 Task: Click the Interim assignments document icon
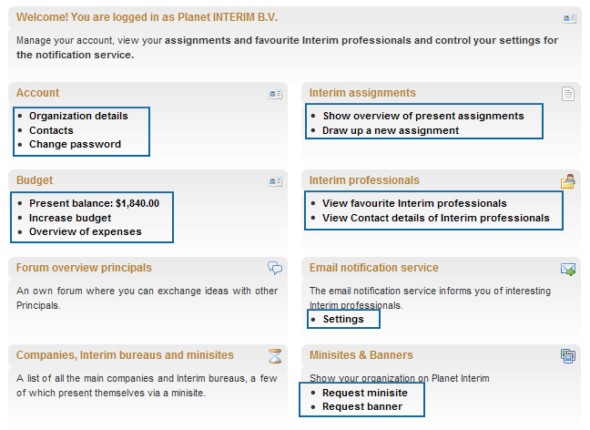(568, 93)
